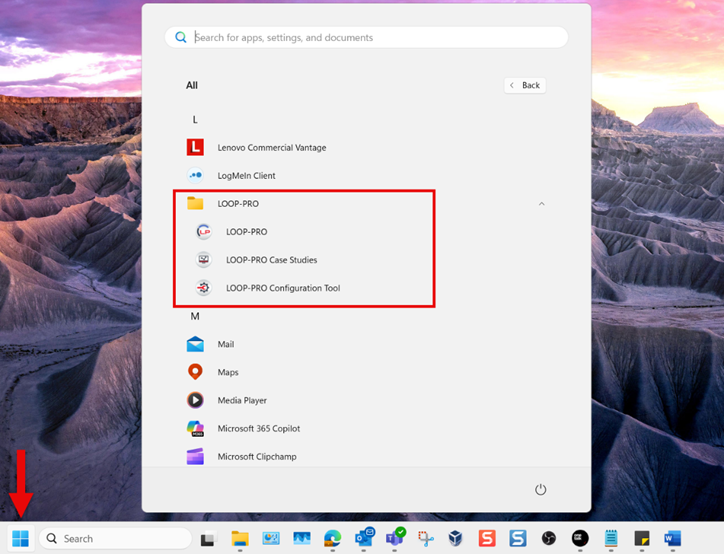Open LOOP-PRO Configuration Tool

tap(282, 288)
